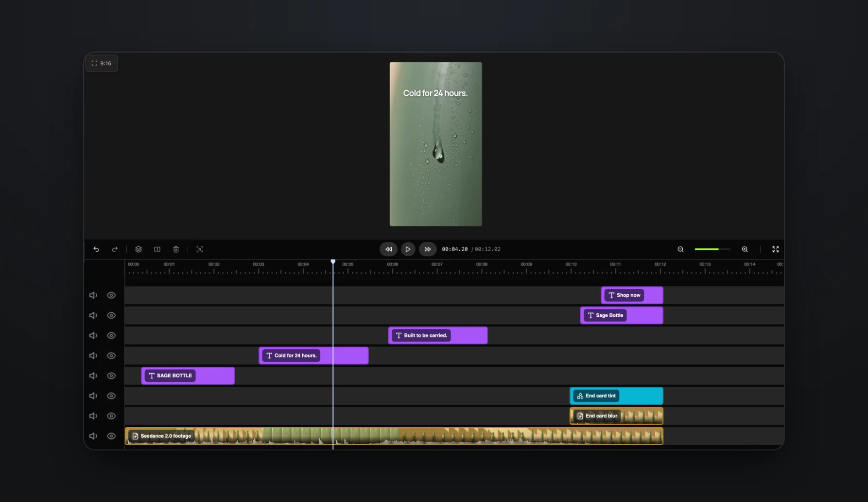Click the fullscreen expand icon

click(776, 249)
